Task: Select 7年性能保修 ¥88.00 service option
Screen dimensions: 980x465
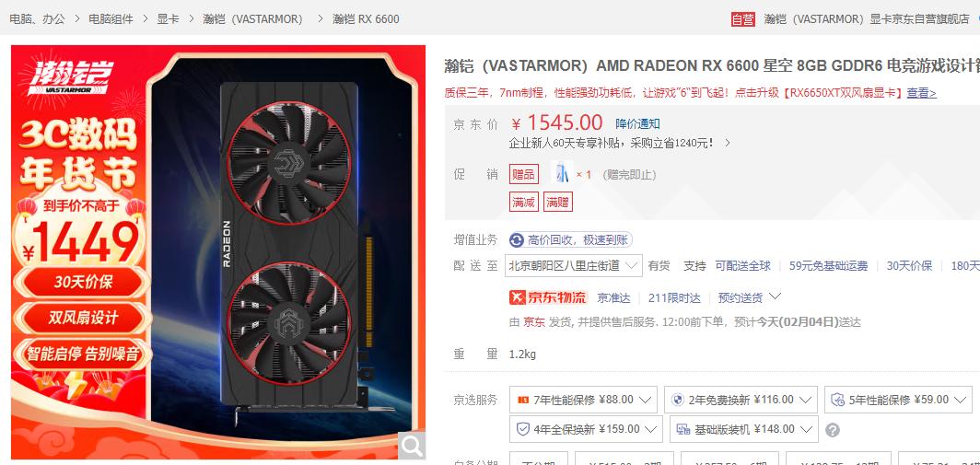Action: 583,400
